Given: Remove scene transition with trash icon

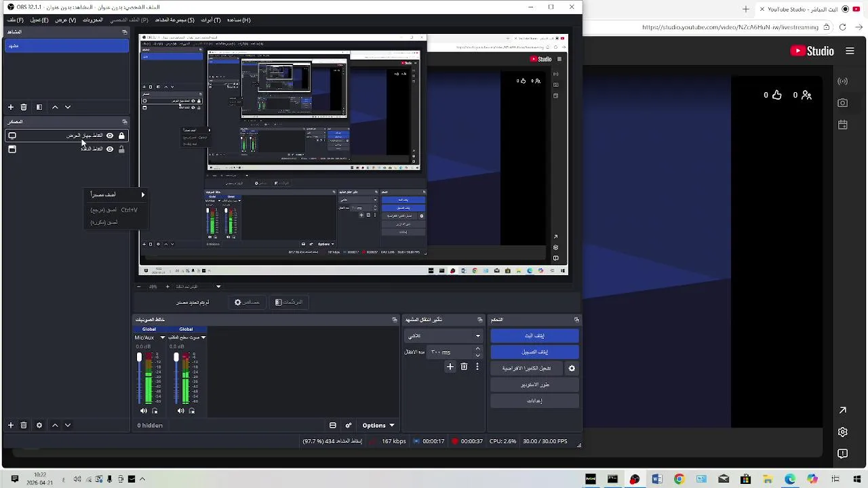Looking at the screenshot, I should pyautogui.click(x=464, y=367).
